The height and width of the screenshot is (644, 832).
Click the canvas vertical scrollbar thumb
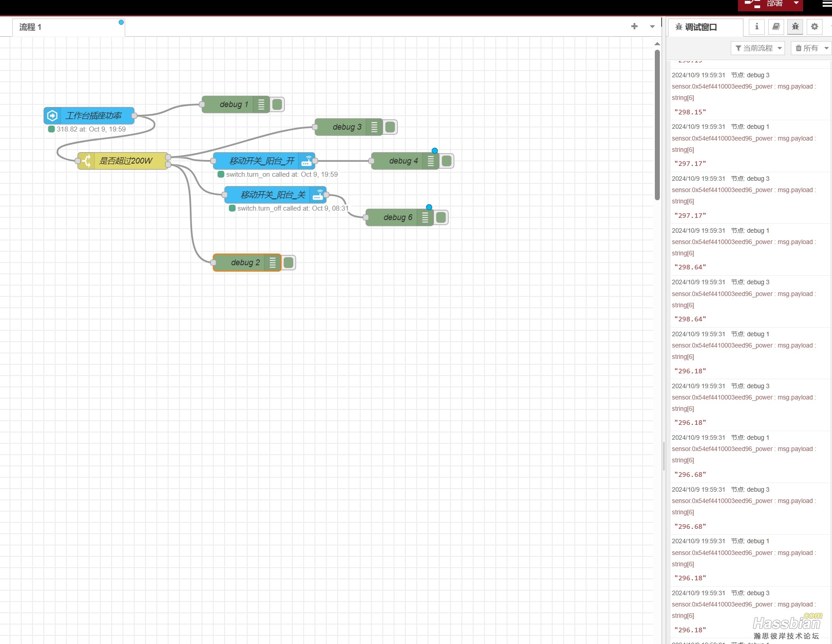tap(657, 124)
